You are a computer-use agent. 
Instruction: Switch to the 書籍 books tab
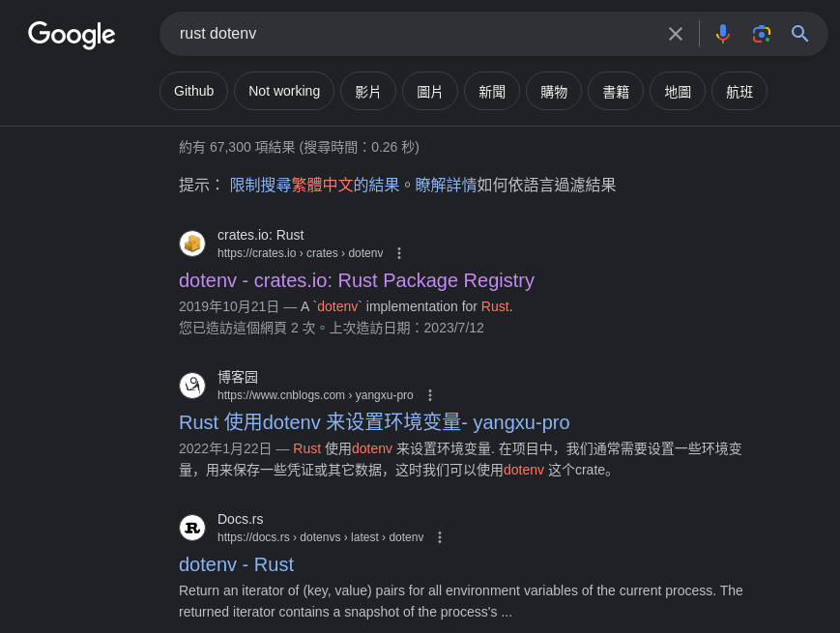(x=616, y=91)
